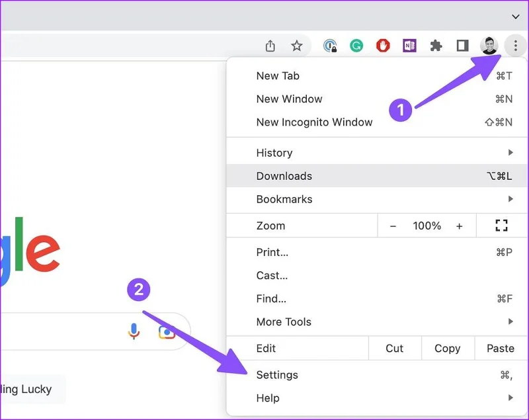Expand the tab search chevron
The height and width of the screenshot is (420, 529).
click(x=515, y=17)
